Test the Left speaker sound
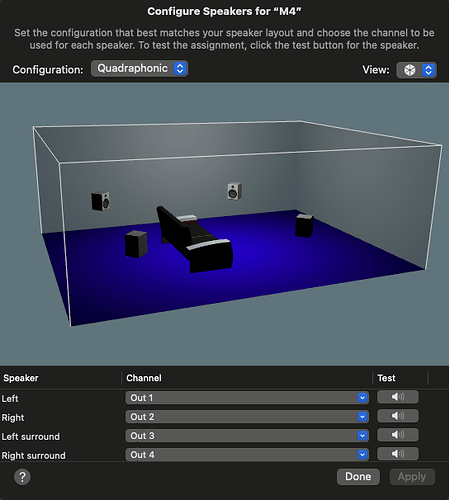449x500 pixels. click(x=398, y=397)
